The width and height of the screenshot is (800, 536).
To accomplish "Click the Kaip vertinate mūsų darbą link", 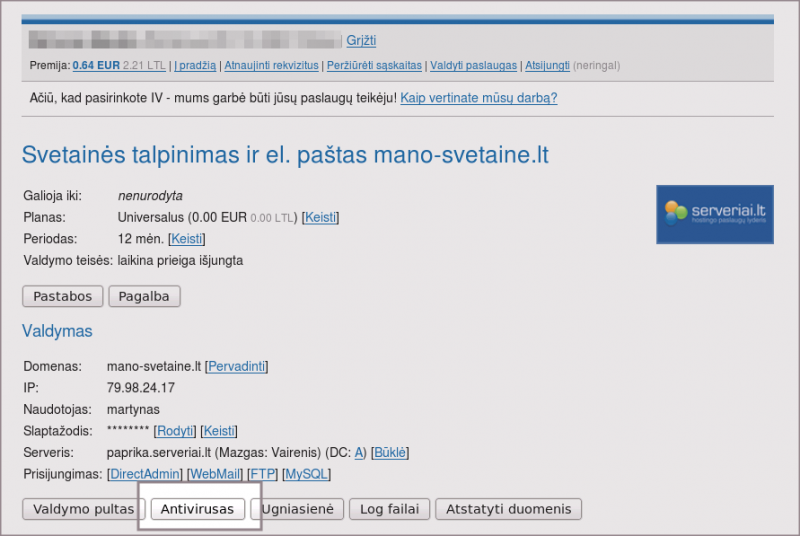I will (x=479, y=98).
